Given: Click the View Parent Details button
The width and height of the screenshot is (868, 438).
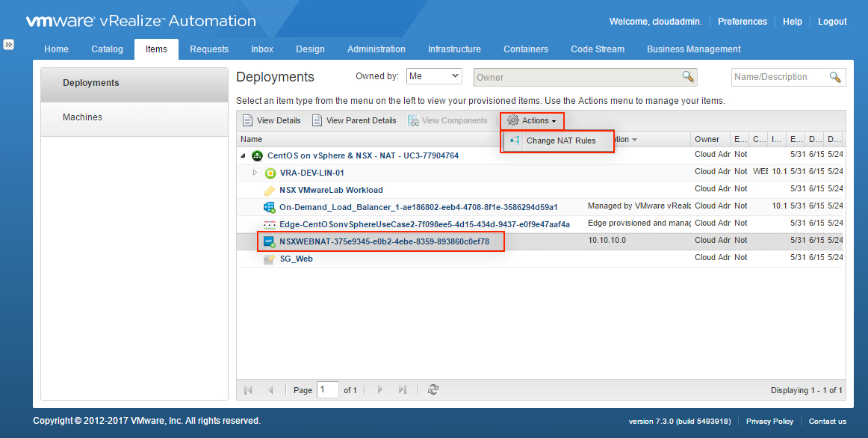Looking at the screenshot, I should click(x=354, y=120).
